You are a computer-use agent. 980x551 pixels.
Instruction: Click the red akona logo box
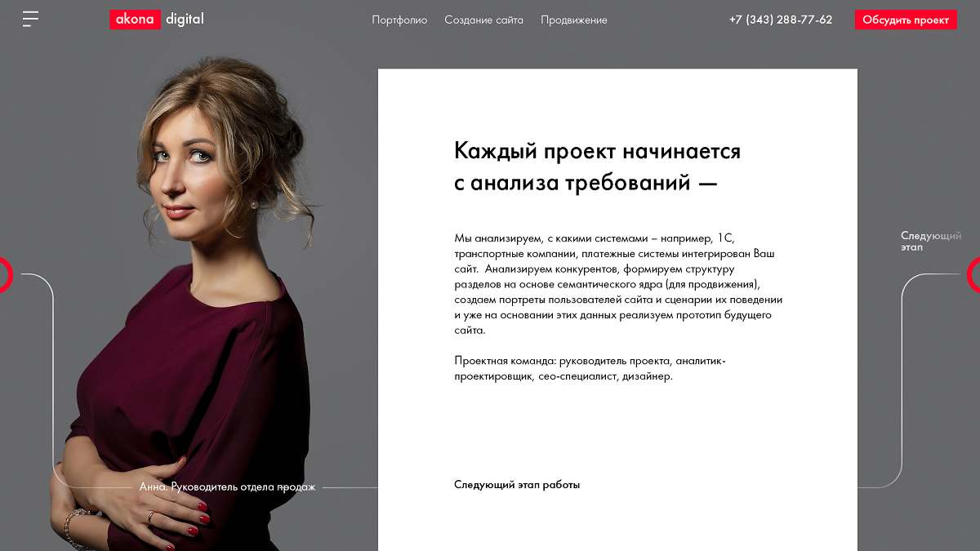click(135, 19)
